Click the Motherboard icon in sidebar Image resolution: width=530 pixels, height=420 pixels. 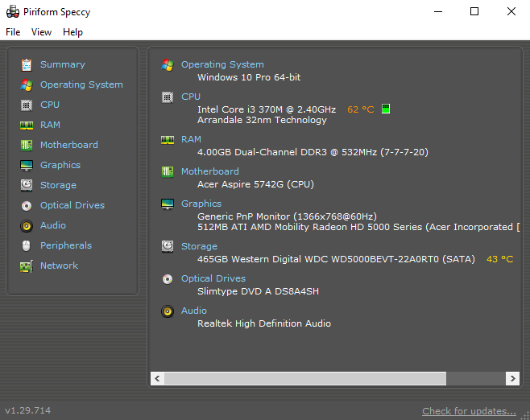27,145
